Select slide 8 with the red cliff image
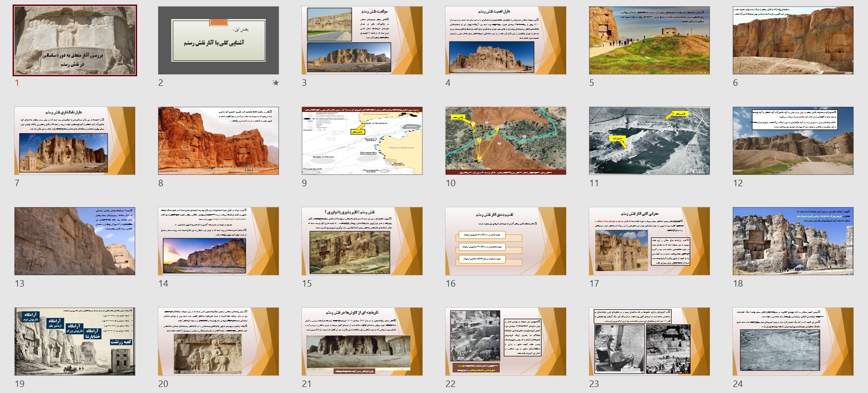Screen dimensions: 868x393 pos(219,141)
